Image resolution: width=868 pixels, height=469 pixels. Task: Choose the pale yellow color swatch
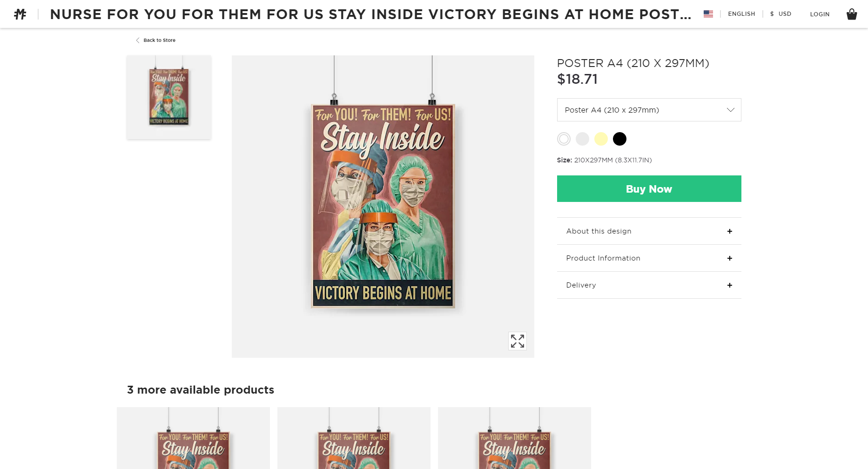tap(601, 139)
